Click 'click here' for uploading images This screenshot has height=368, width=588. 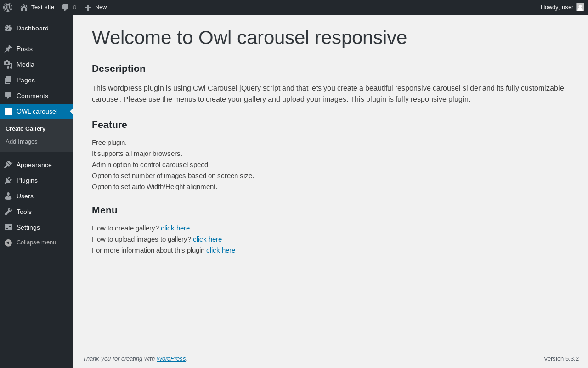coord(207,239)
